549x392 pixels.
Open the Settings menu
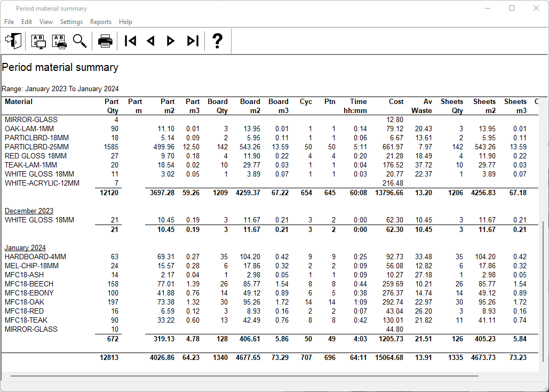71,22
